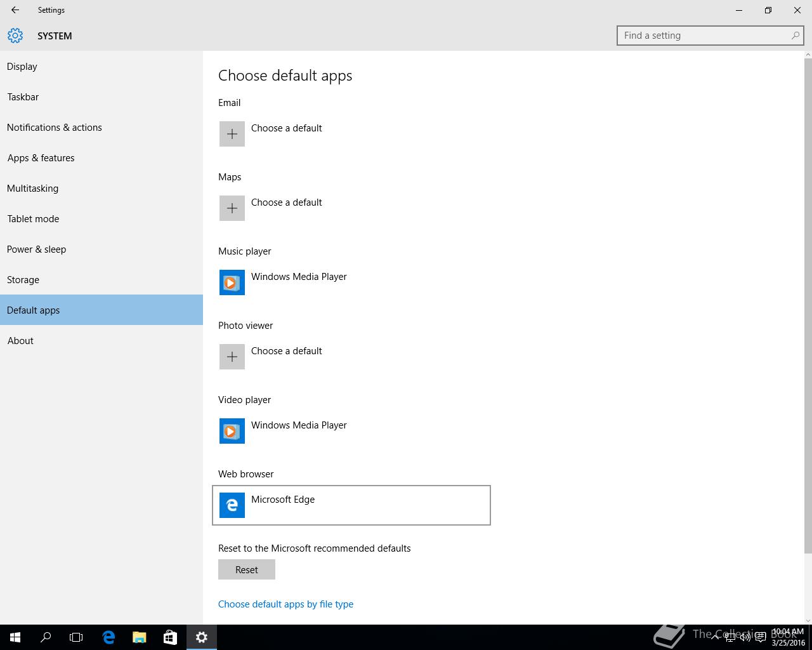The width and height of the screenshot is (812, 650).
Task: Select Default apps in sidebar
Action: pos(101,310)
